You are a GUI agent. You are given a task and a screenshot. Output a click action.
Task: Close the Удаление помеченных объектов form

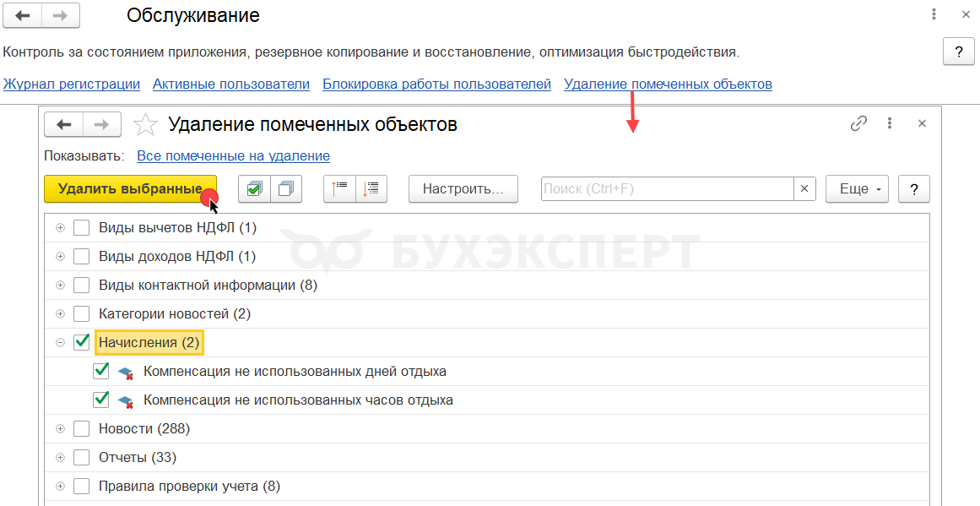(x=922, y=124)
